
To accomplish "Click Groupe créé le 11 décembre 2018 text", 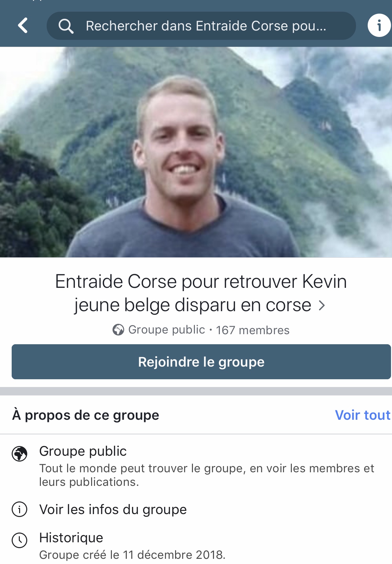I will 132,555.
